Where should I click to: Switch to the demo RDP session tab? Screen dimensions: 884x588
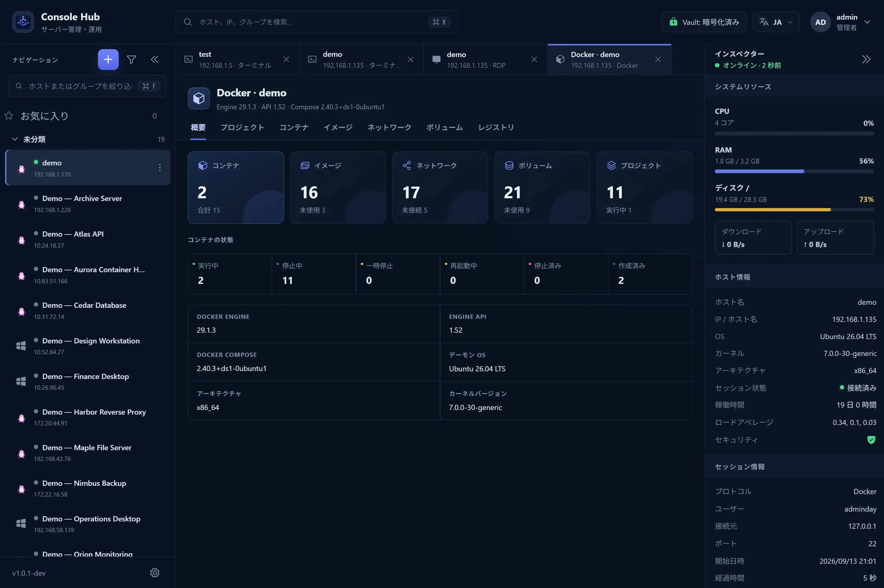485,59
